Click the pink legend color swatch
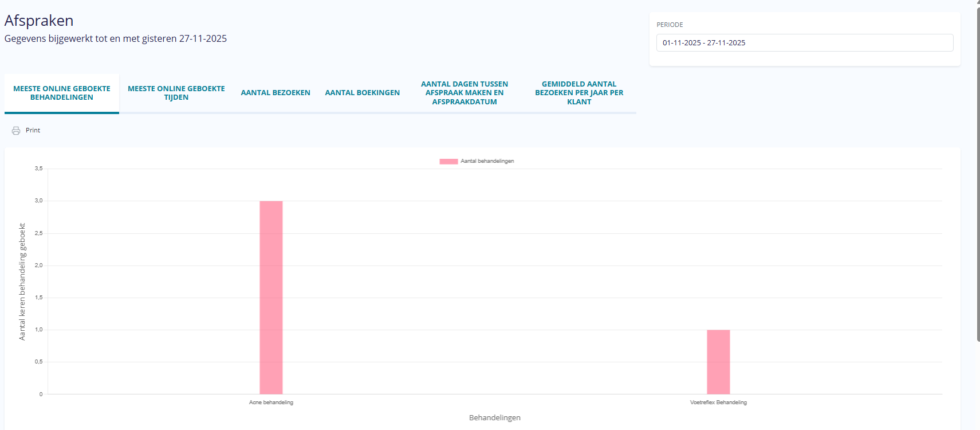980x430 pixels. click(448, 162)
